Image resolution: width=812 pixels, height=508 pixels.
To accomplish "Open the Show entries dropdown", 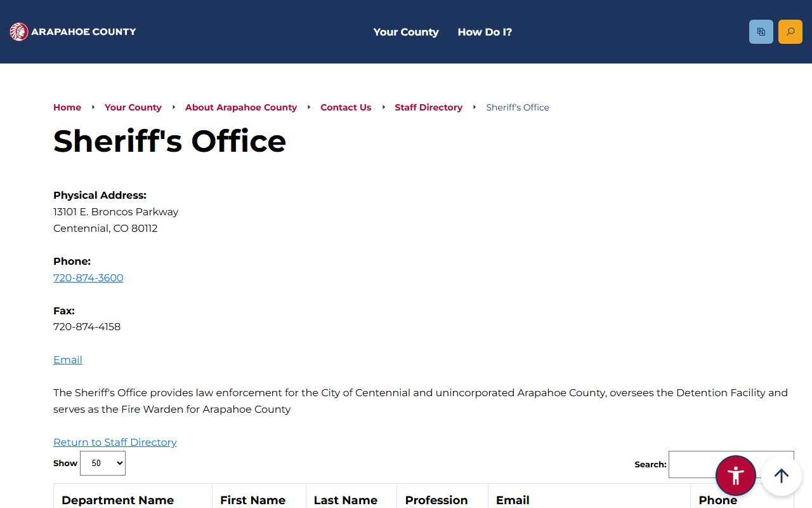I will coord(103,464).
